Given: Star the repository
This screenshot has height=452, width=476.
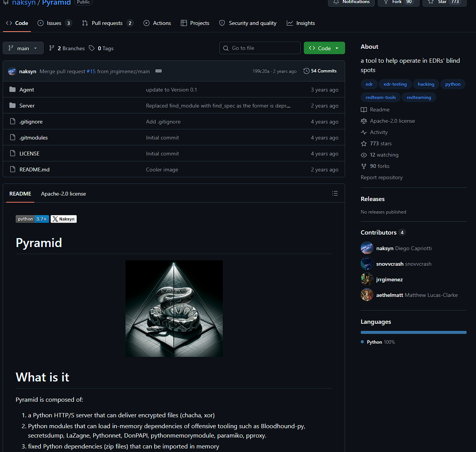Looking at the screenshot, I should [444, 2].
